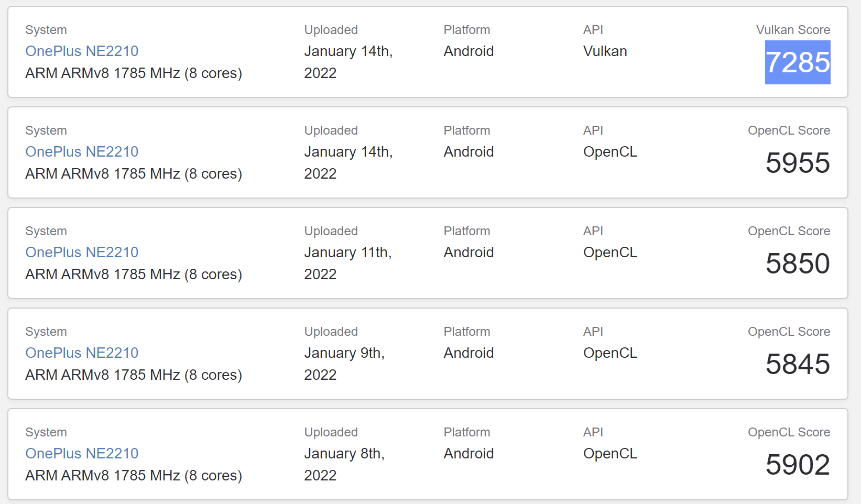Viewport: 861px width, 504px height.
Task: Open OnePlus NE2210 link uploaded January 9th
Action: pos(82,353)
